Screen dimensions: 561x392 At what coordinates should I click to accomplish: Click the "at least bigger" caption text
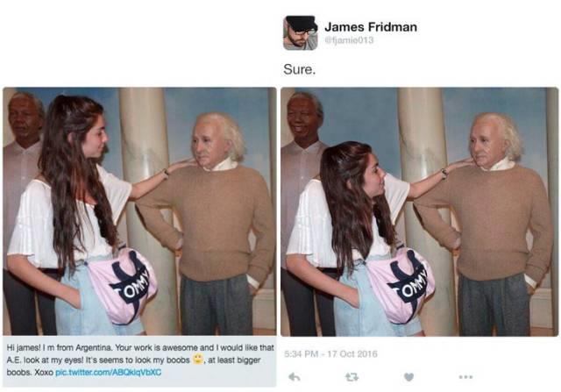tap(234, 360)
